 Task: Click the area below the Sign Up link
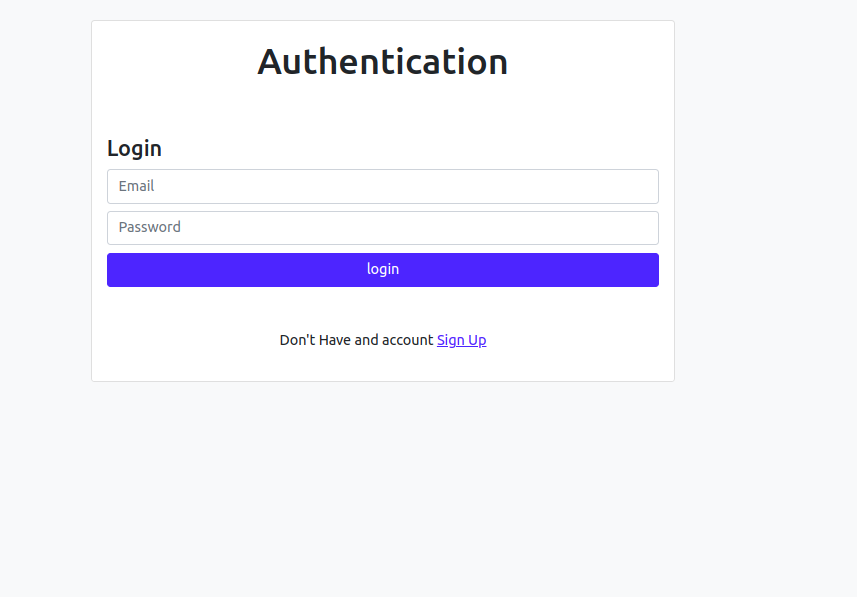point(383,365)
